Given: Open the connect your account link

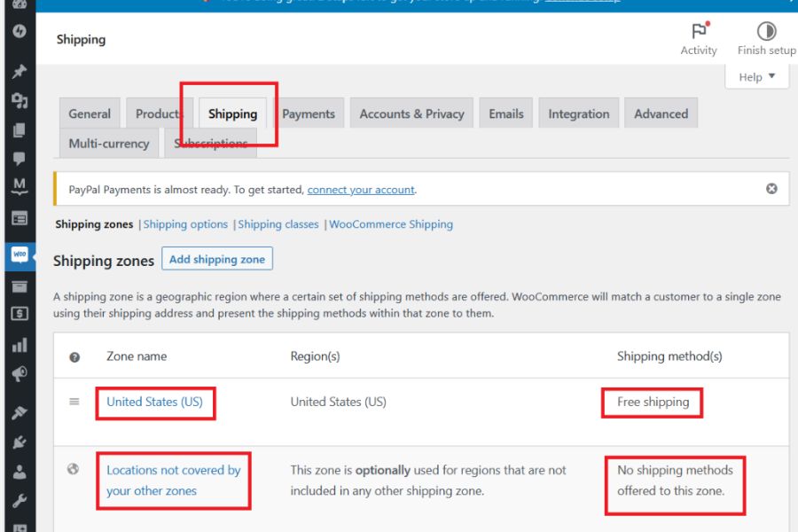Looking at the screenshot, I should (x=361, y=190).
